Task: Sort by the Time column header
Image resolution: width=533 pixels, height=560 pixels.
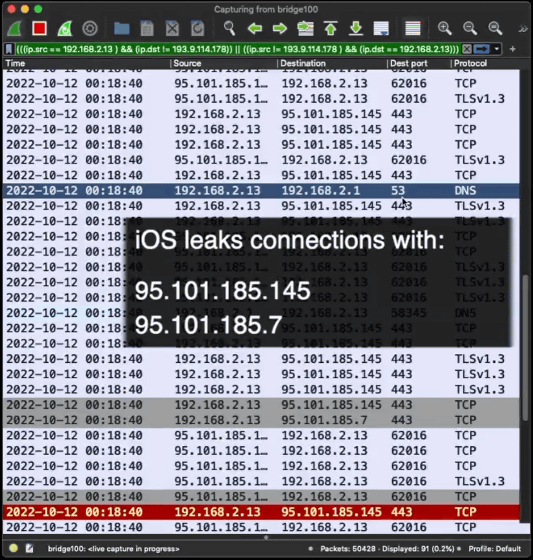Action: pyautogui.click(x=86, y=63)
